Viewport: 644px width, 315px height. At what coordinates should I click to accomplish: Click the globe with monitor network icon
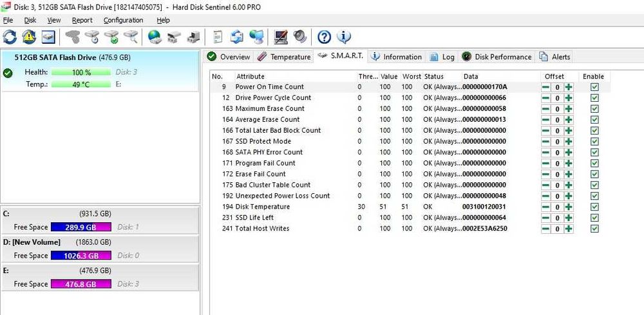(256, 37)
